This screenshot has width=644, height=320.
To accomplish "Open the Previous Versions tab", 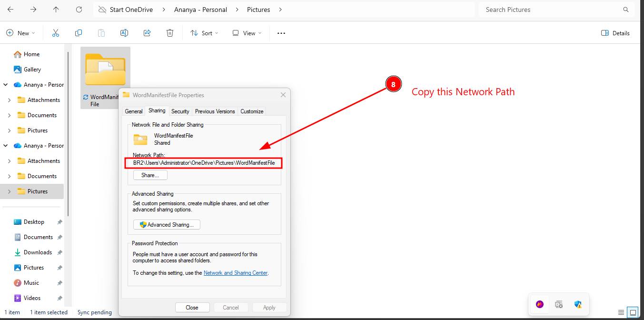I will 215,111.
